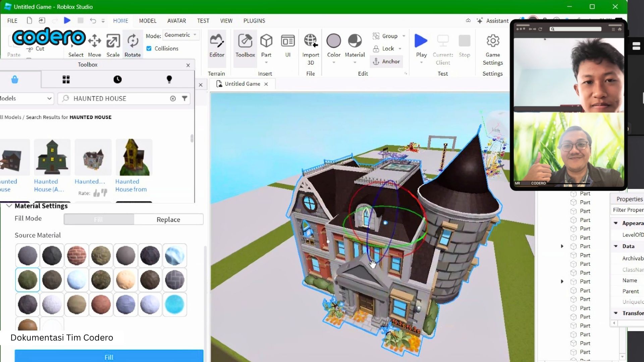
Task: Open the Toolbox search filter
Action: 184,98
